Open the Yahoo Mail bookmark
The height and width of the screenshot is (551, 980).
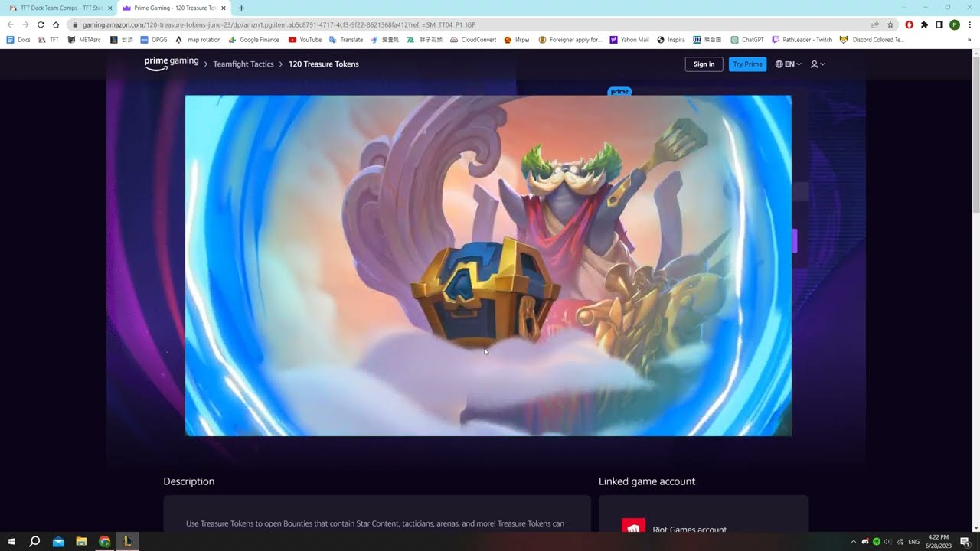(629, 40)
